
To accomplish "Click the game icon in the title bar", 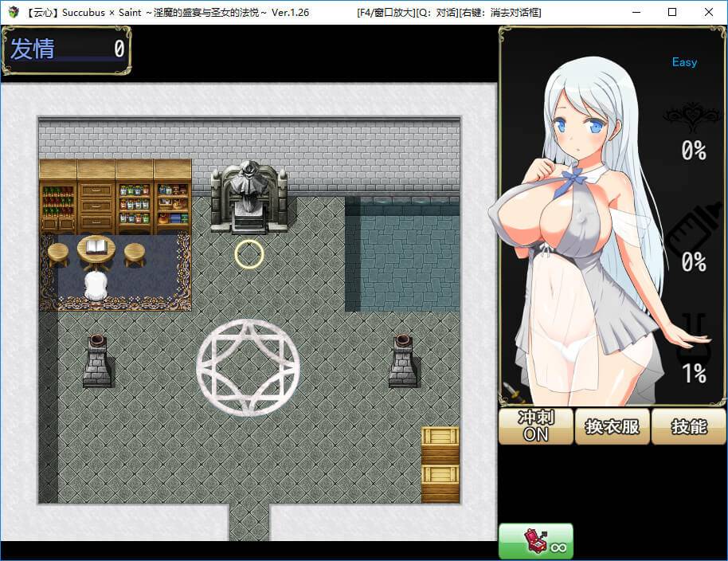I will (14, 12).
